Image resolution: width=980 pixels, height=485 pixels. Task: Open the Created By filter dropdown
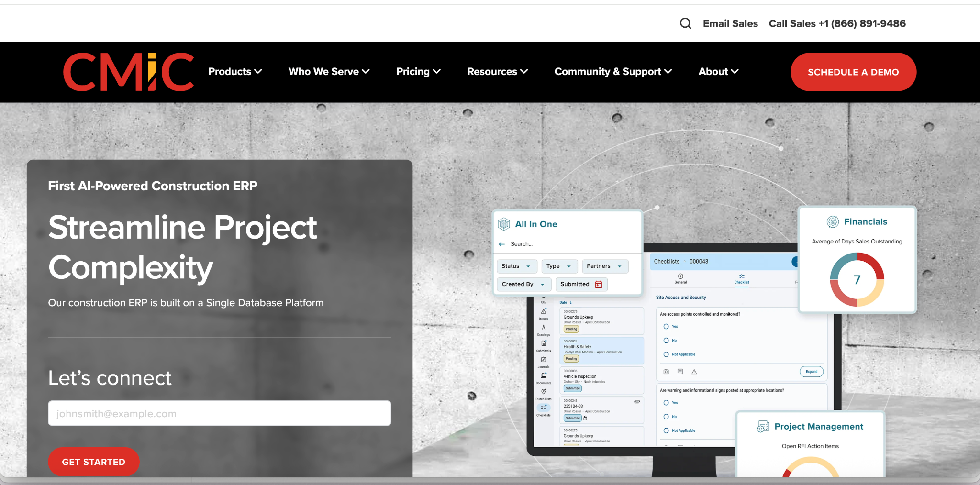point(524,285)
